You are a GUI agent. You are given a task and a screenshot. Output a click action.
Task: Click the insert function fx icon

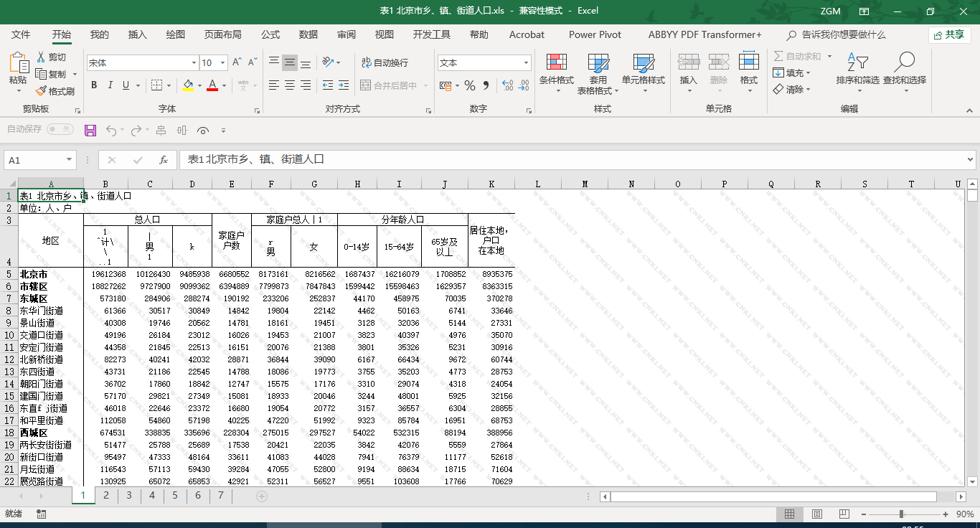164,160
